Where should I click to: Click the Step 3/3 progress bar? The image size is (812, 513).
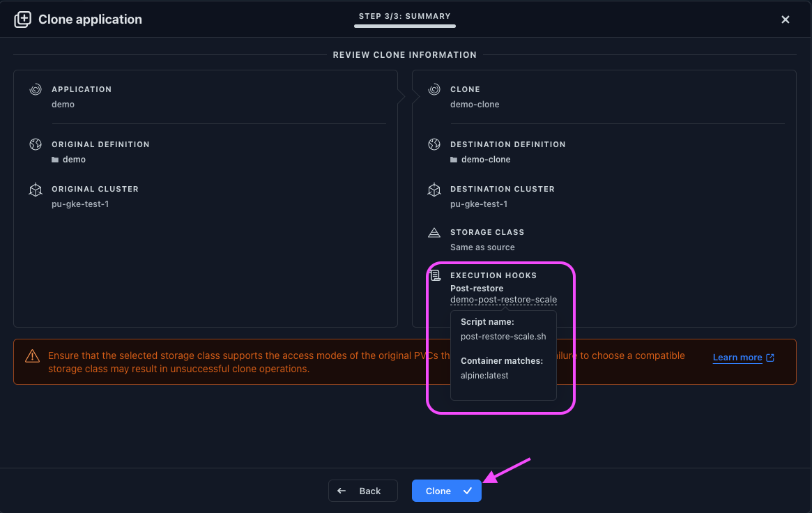tap(404, 26)
